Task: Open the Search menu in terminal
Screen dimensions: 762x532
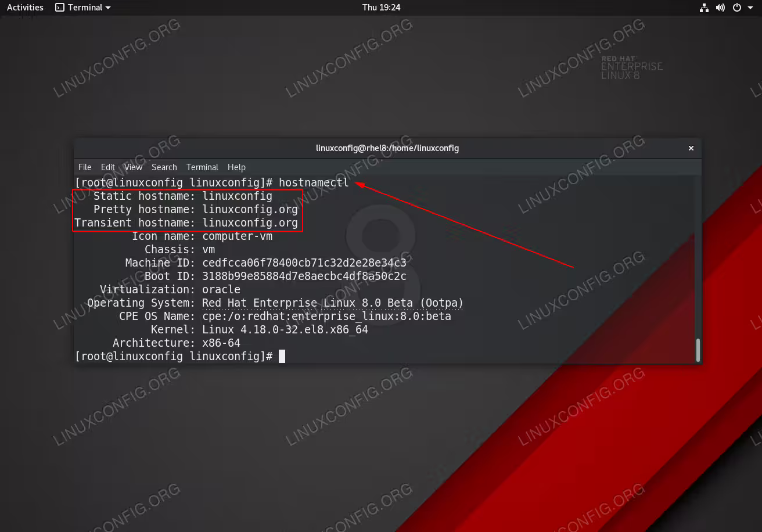Action: click(164, 167)
